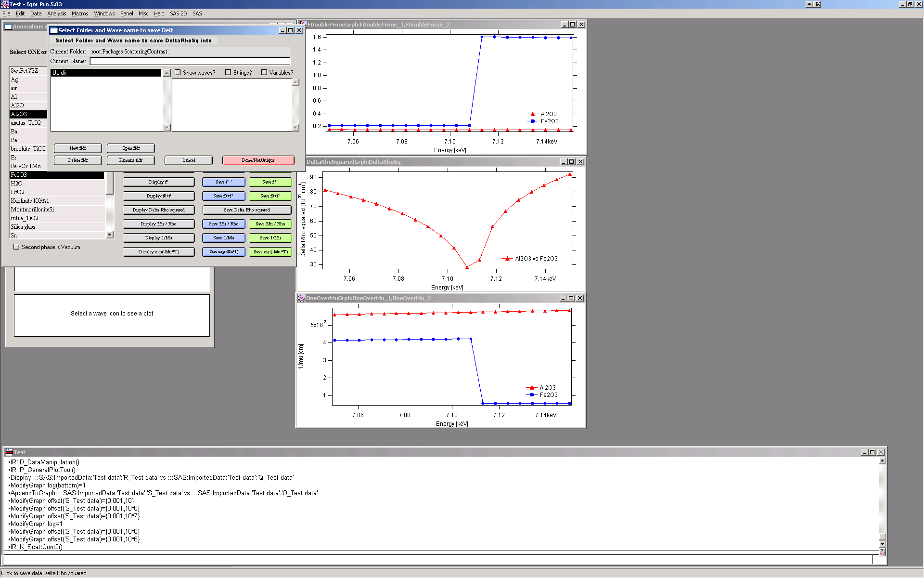Viewport: 924px width, 578px height.
Task: Click the blue Save Mu / Rho button
Action: click(224, 224)
